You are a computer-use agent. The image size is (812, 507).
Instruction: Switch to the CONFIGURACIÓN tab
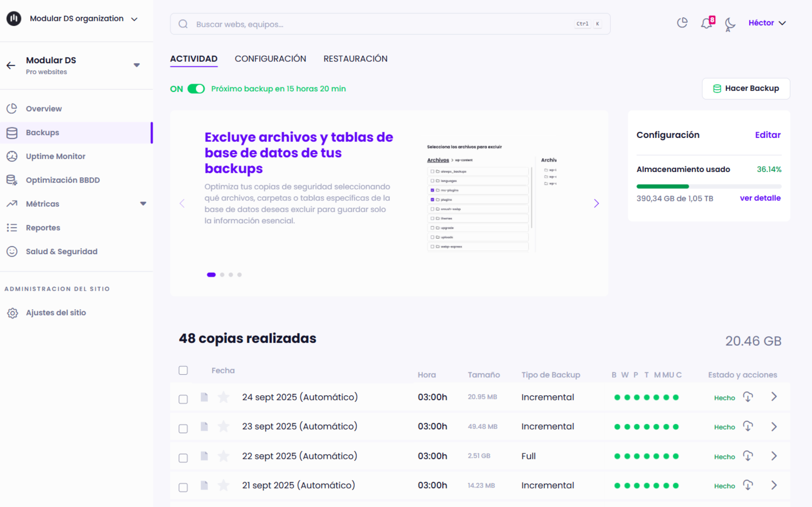click(270, 59)
